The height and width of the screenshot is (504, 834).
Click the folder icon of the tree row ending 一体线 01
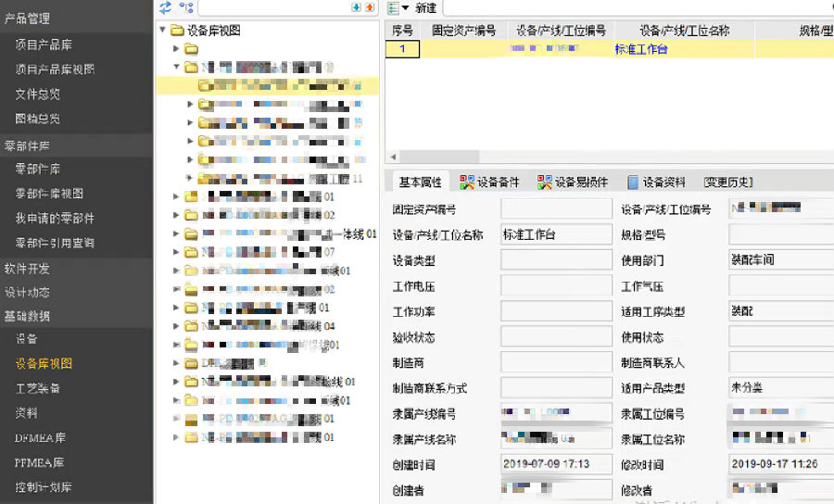191,233
